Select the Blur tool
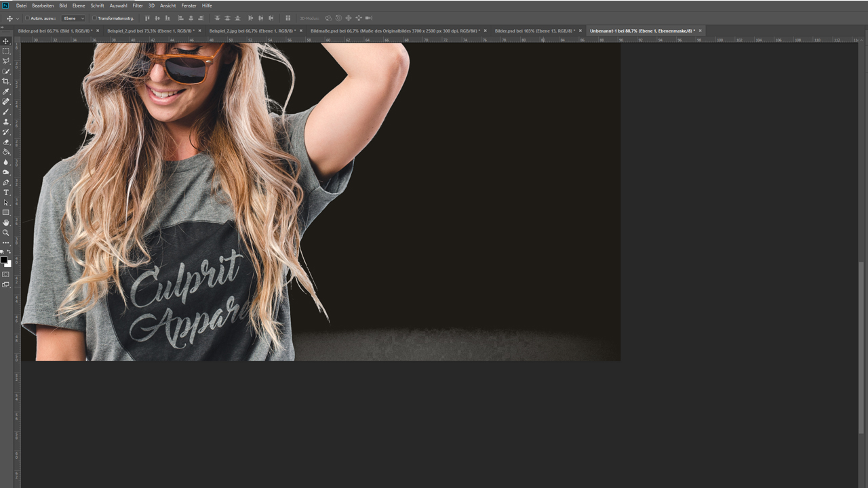The image size is (868, 488). [x=6, y=162]
